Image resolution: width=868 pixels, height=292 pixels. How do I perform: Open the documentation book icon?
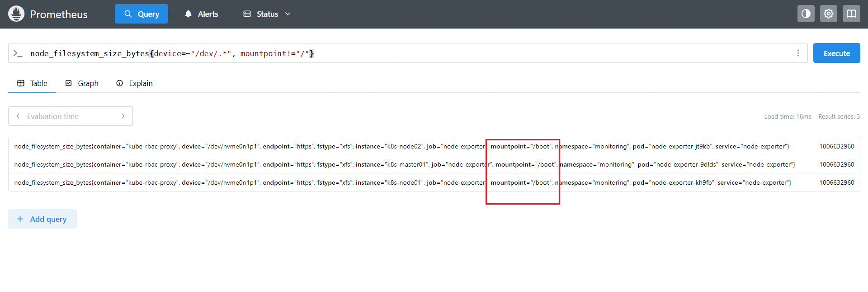[851, 14]
